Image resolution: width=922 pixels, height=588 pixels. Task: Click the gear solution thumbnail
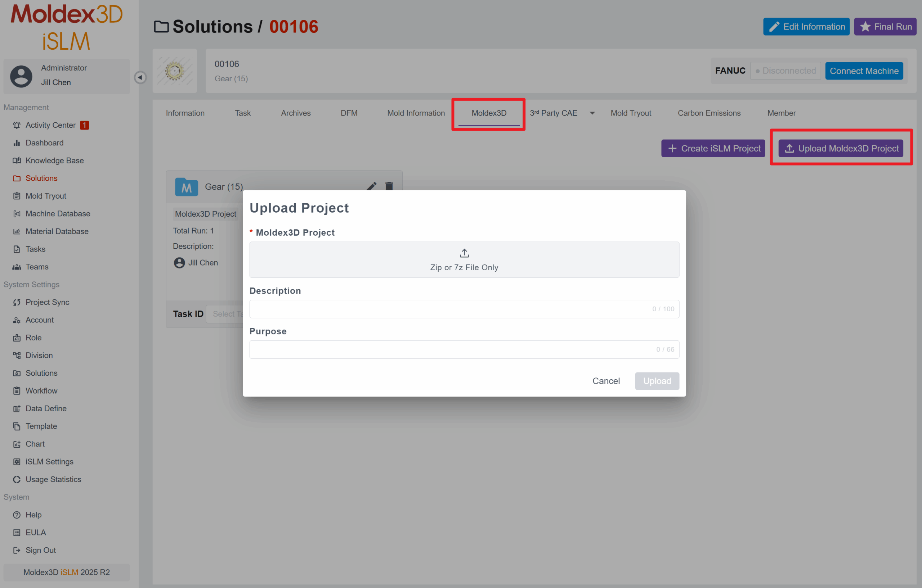(175, 71)
